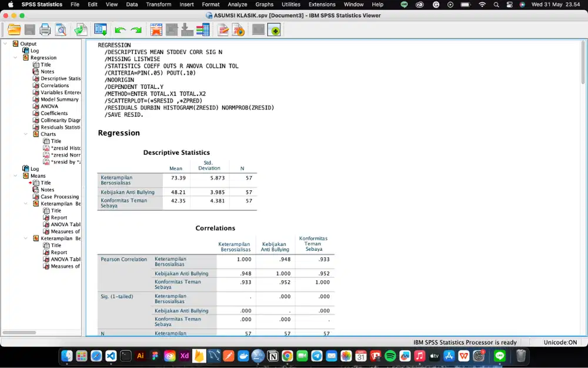Open the Format menu

point(211,5)
